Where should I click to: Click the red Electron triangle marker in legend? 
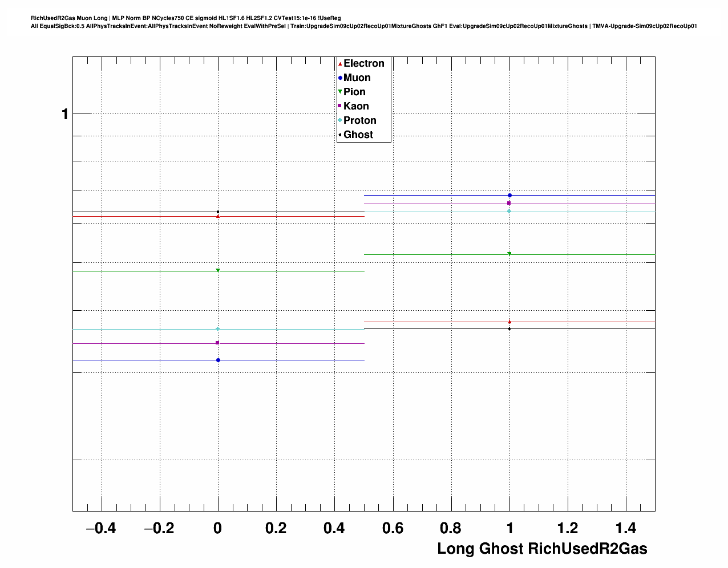[x=340, y=64]
